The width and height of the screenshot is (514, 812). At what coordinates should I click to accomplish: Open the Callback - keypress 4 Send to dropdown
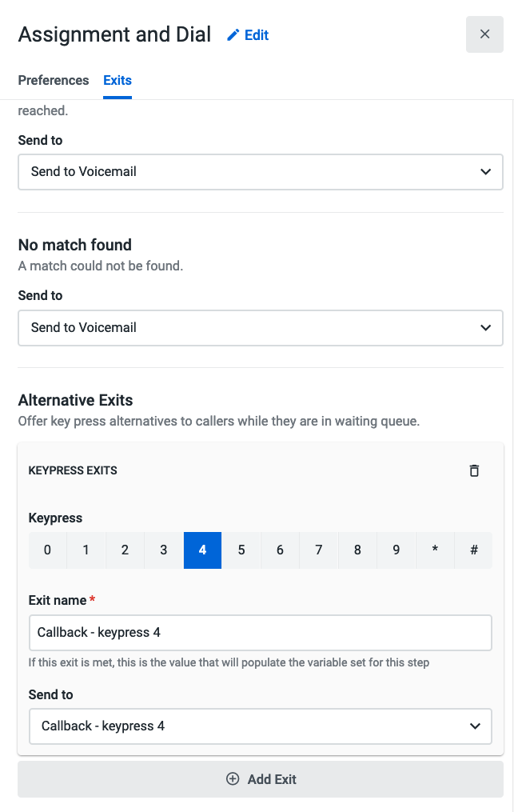pos(261,726)
